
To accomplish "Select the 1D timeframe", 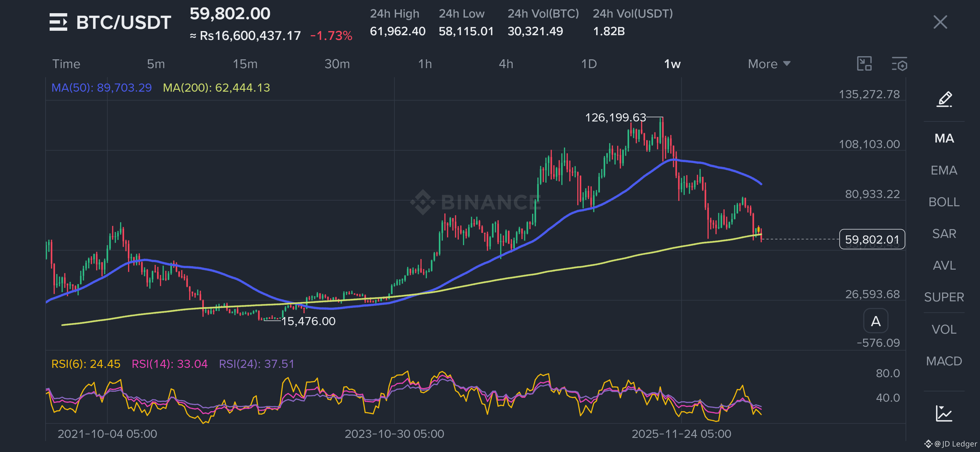I will click(x=589, y=64).
